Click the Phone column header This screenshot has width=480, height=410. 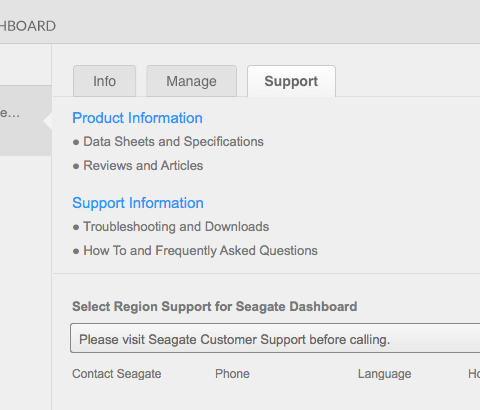click(x=232, y=374)
